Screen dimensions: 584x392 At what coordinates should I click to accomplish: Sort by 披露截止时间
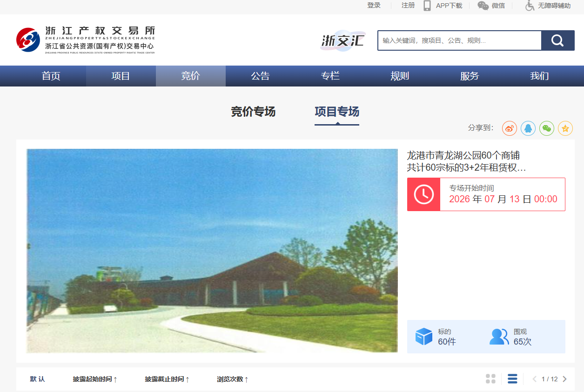168,379
